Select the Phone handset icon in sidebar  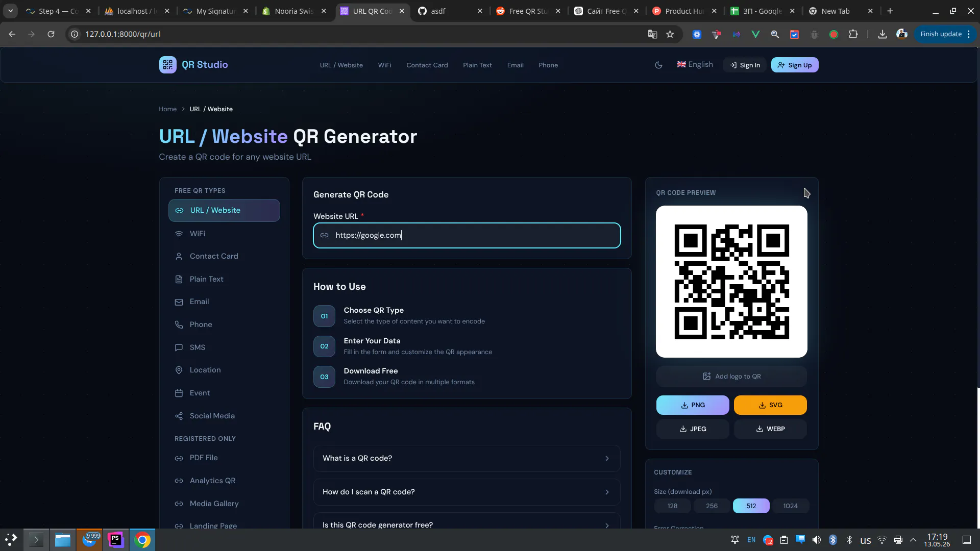(x=179, y=325)
